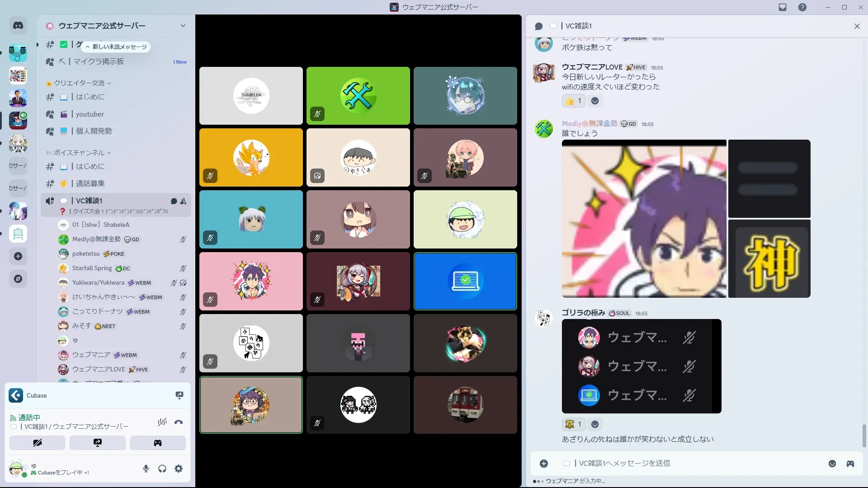Mute microphone in user panel

pos(146,469)
